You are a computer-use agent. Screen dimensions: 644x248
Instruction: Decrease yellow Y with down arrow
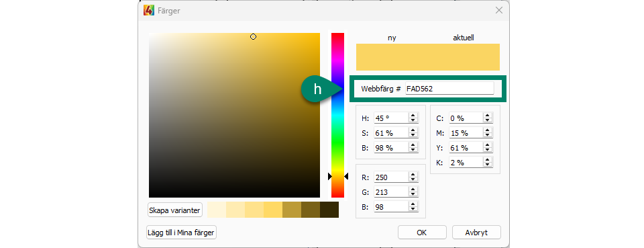click(488, 150)
